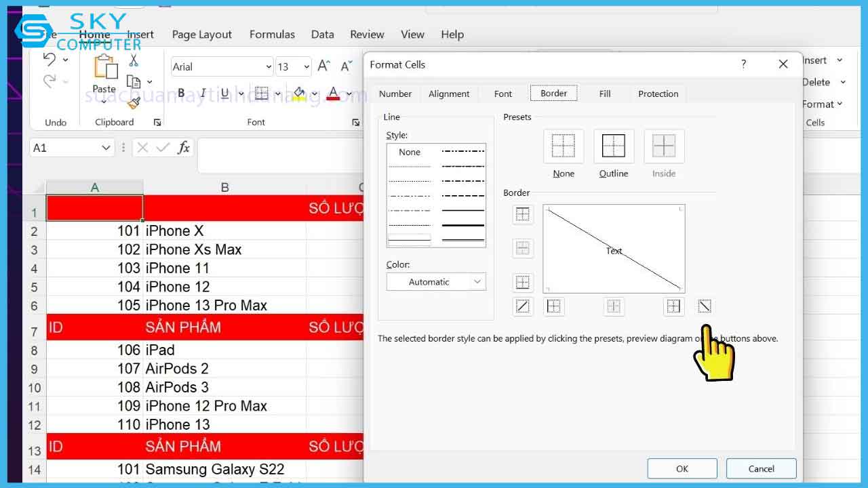Click the Copy icon in Clipboard group
Image resolution: width=868 pixels, height=488 pixels.
pyautogui.click(x=134, y=82)
